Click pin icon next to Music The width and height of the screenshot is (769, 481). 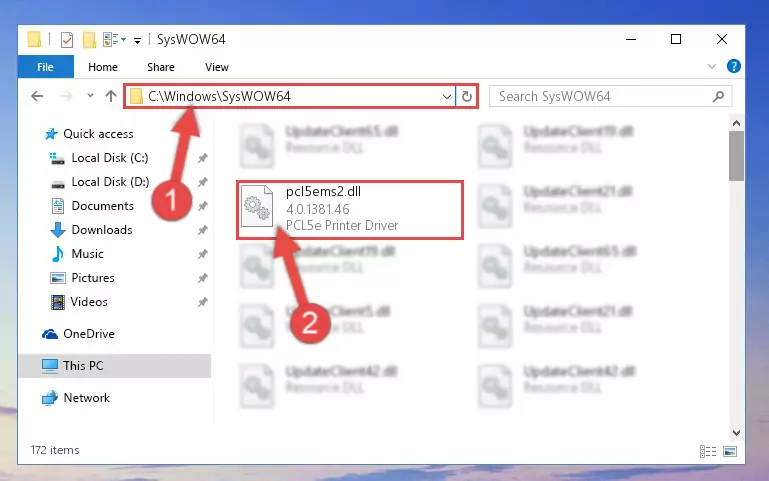point(203,254)
